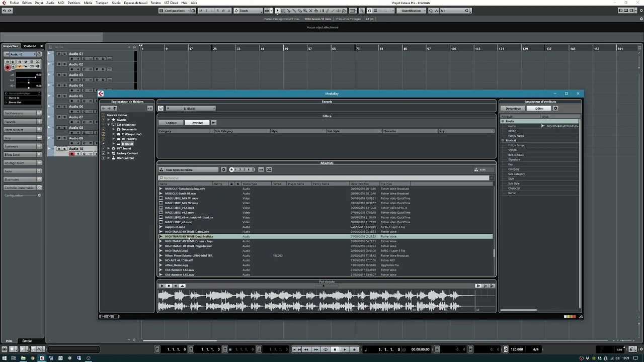Select NIGHTMARE-RYTHME-Nagado.wav in results
Screen dimensions: 644x362
(189, 246)
